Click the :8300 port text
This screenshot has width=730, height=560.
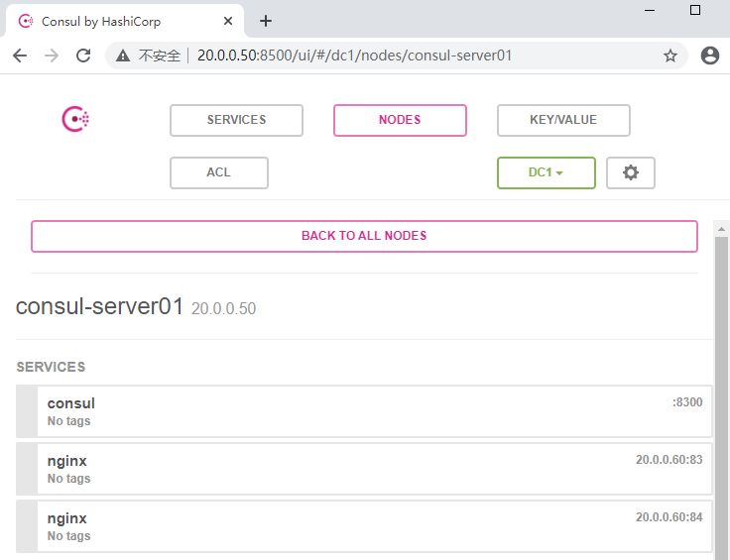click(x=687, y=402)
